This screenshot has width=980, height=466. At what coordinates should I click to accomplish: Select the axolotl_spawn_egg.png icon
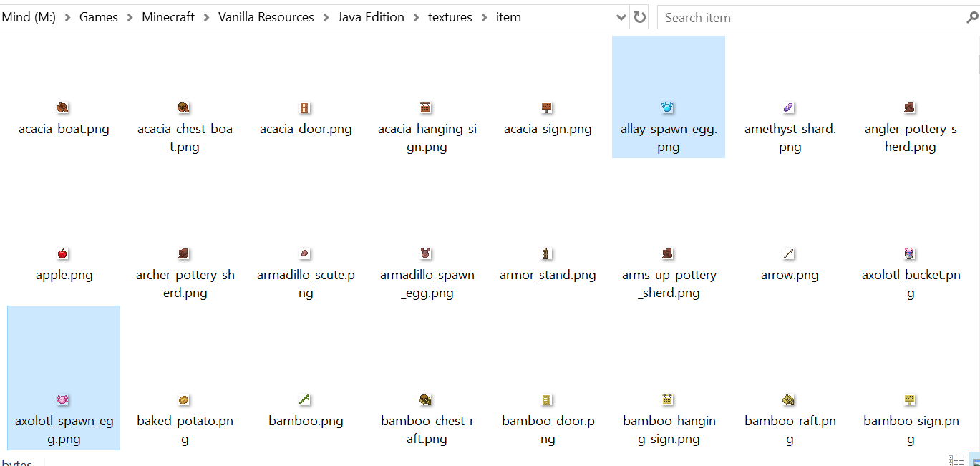coord(63,399)
